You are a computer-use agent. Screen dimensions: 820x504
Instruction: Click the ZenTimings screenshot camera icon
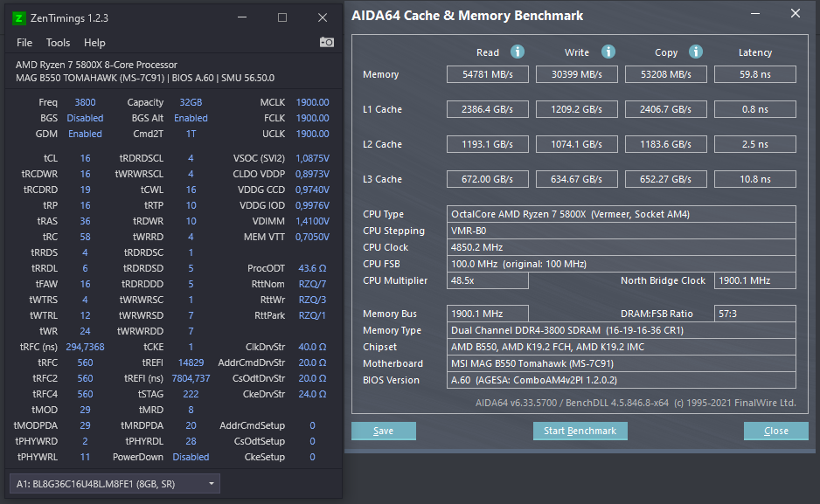(327, 42)
